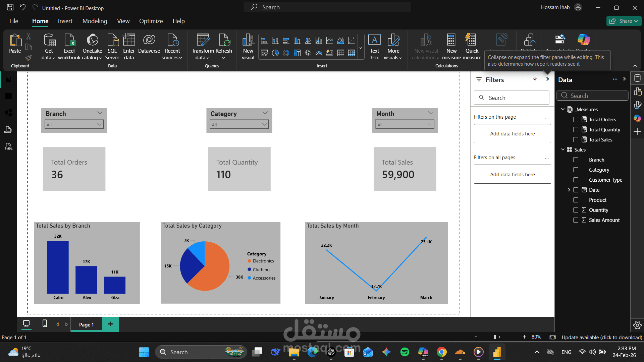Screen dimensions: 644x362
Task: Check the Total Orders measure checkbox
Action: click(x=576, y=120)
